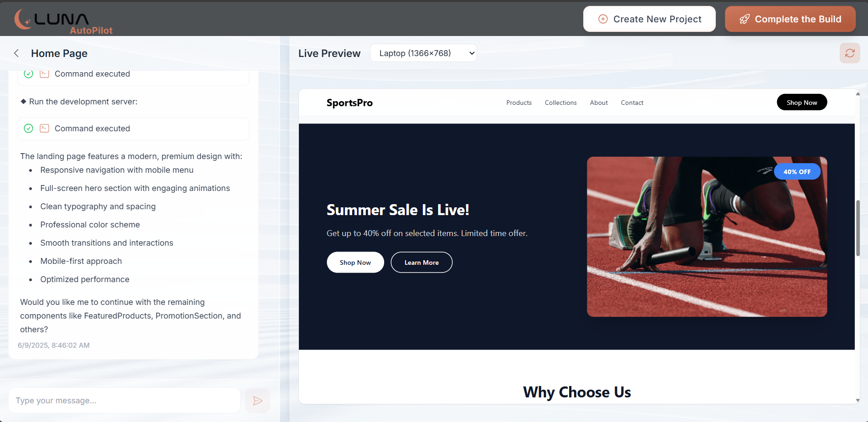Image resolution: width=868 pixels, height=422 pixels.
Task: Click the send message arrow icon
Action: (x=257, y=401)
